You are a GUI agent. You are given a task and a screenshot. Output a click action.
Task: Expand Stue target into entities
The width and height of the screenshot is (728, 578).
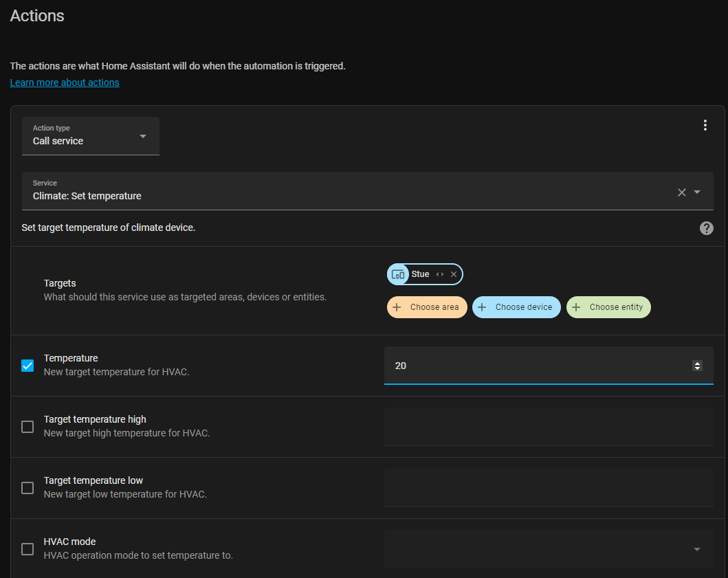click(440, 274)
